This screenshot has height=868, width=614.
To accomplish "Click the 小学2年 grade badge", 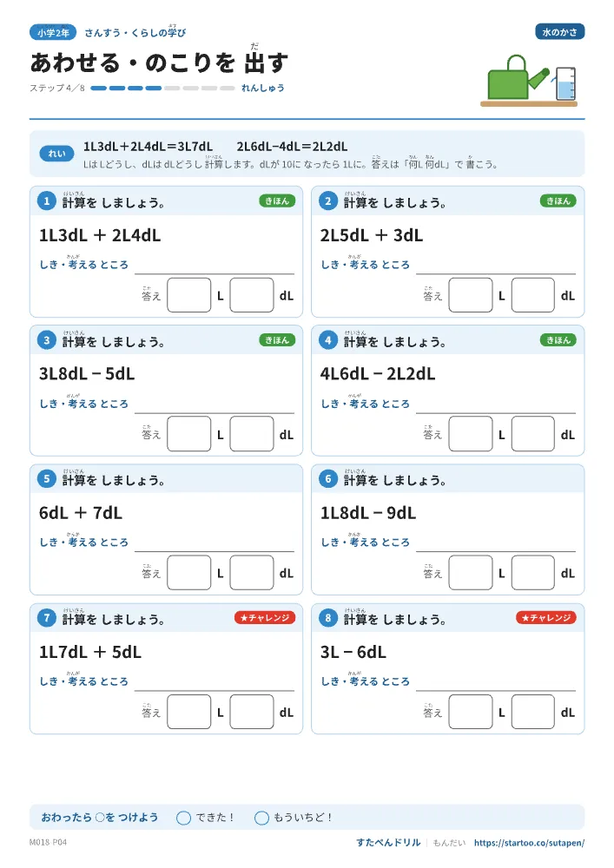I will tap(53, 33).
